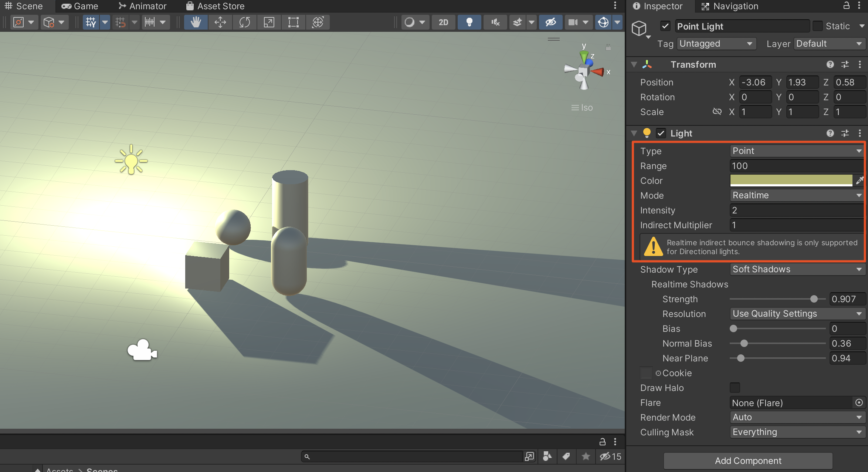Screen dimensions: 868x472
Task: Select the Rotate tool
Action: click(x=244, y=22)
